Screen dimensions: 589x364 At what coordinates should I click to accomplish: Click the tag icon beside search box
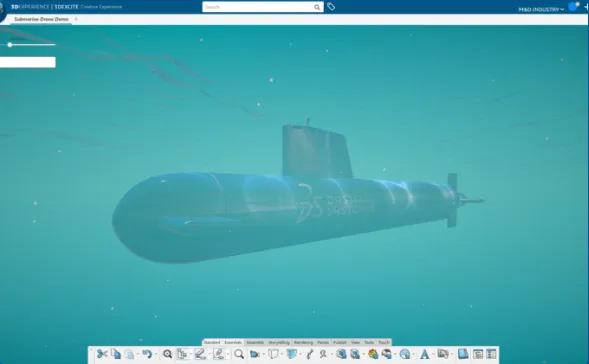[331, 6]
